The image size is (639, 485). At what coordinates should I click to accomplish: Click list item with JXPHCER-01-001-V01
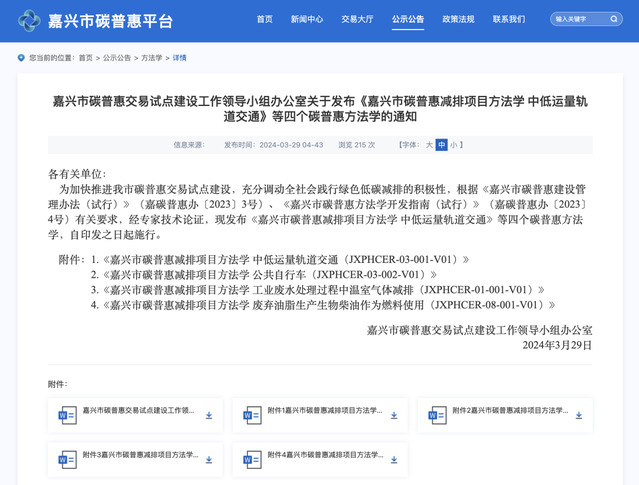(317, 290)
